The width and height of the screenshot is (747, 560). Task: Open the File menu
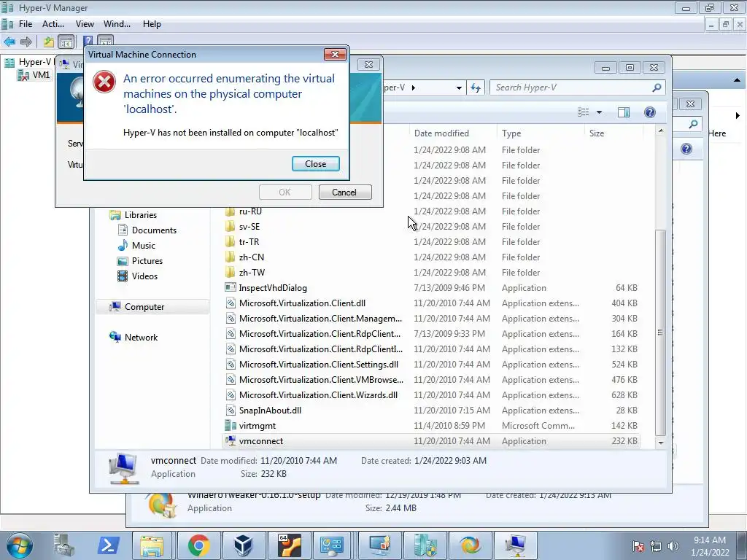[26, 24]
